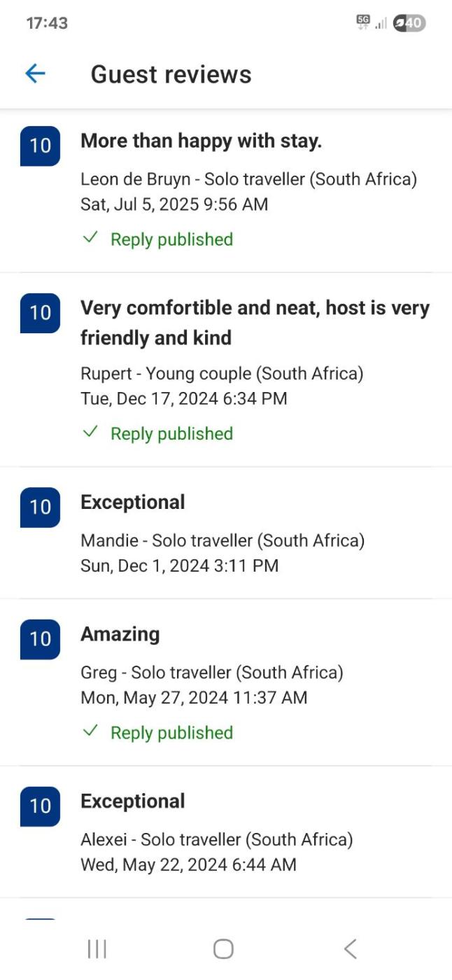Tap battery indicator in status bar
Screen dimensions: 452x980
point(409,23)
